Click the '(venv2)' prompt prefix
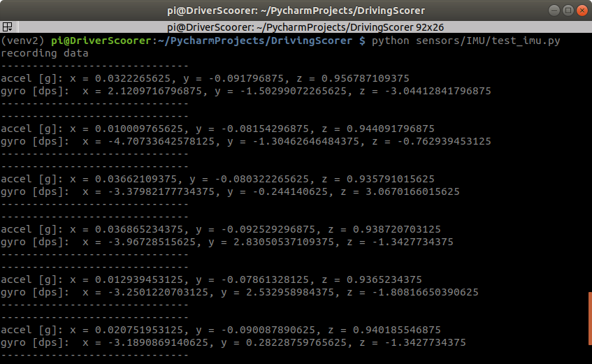 click(x=22, y=41)
